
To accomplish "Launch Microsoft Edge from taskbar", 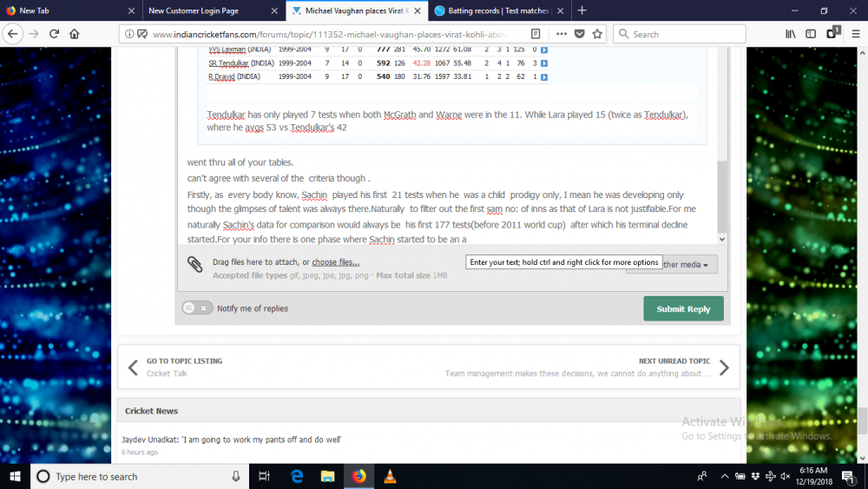I will (297, 476).
